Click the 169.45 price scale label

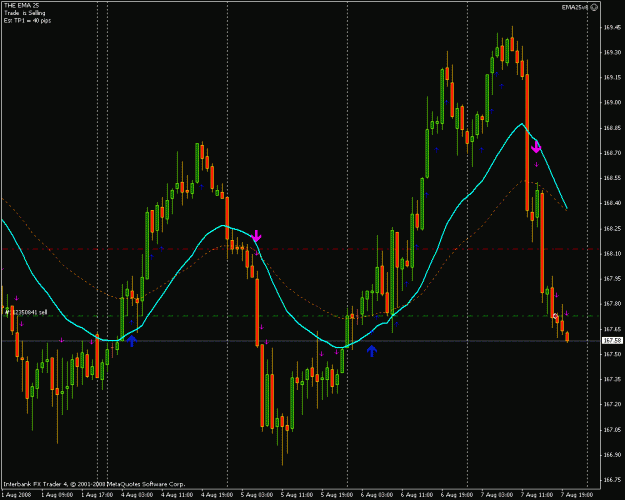click(x=613, y=27)
